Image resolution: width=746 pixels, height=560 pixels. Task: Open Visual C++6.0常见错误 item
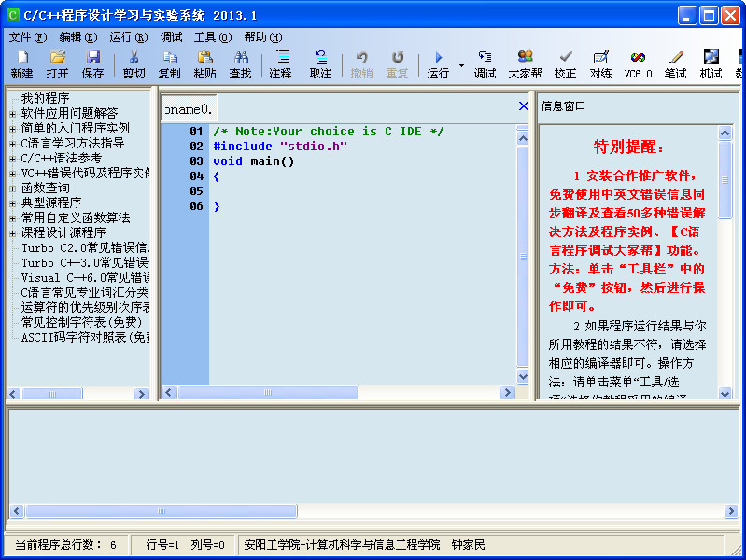coord(85,278)
